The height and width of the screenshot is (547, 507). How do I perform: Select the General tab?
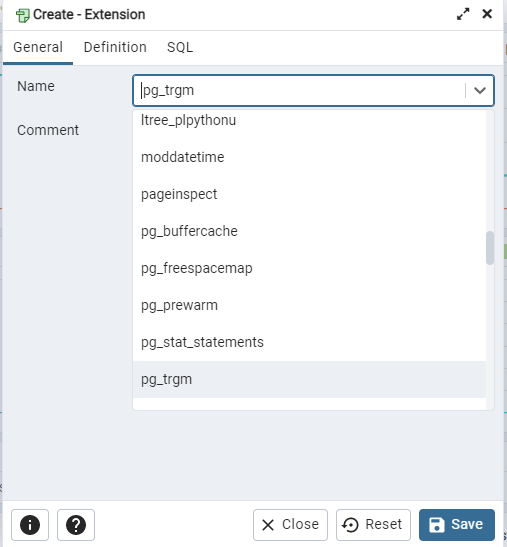pyautogui.click(x=38, y=47)
